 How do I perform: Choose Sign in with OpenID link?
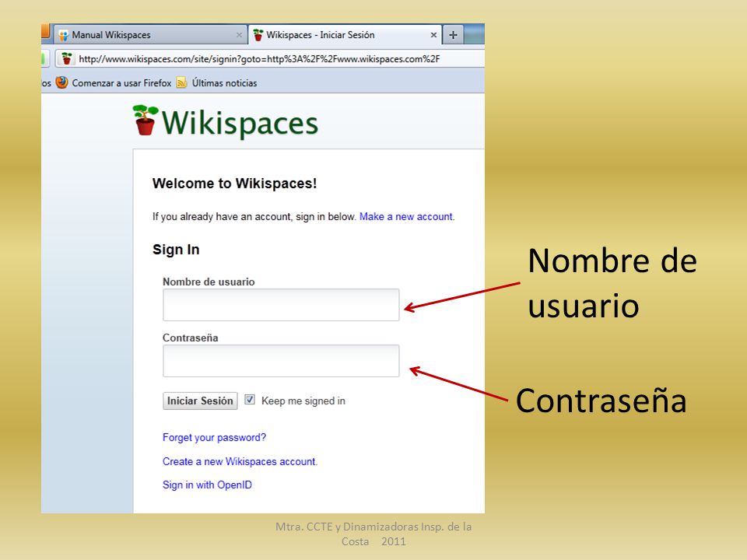coord(207,485)
